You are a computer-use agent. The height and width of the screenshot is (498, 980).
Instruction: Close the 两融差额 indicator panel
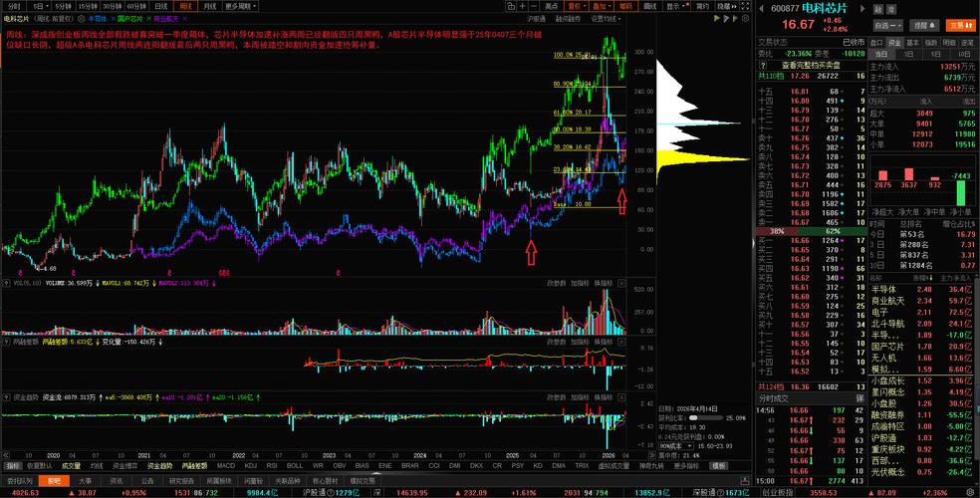click(x=621, y=342)
